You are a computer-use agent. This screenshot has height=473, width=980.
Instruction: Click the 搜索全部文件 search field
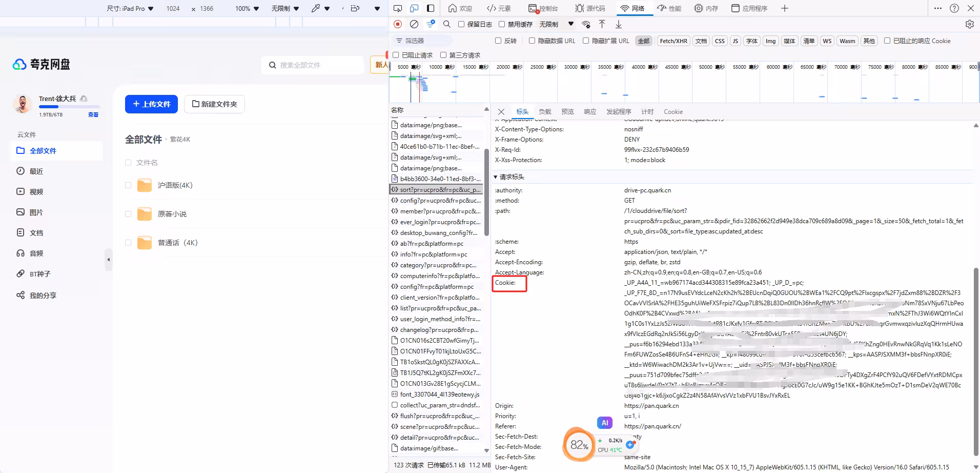coord(313,65)
